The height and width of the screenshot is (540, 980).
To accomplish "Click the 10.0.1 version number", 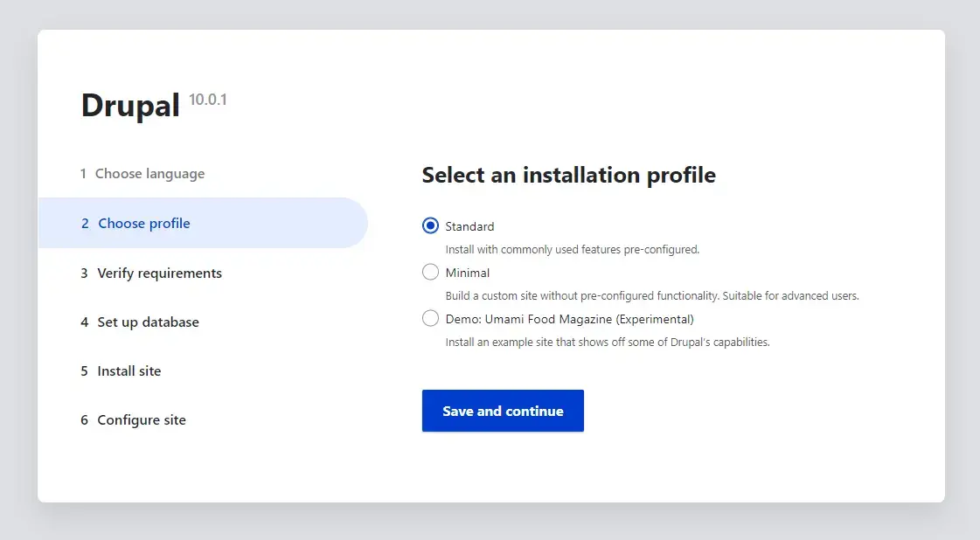I will 208,100.
